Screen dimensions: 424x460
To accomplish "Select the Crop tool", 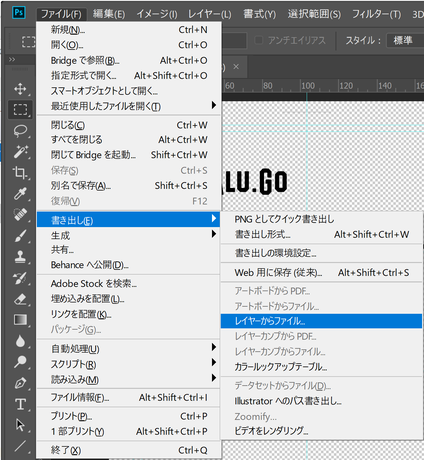I will (20, 173).
